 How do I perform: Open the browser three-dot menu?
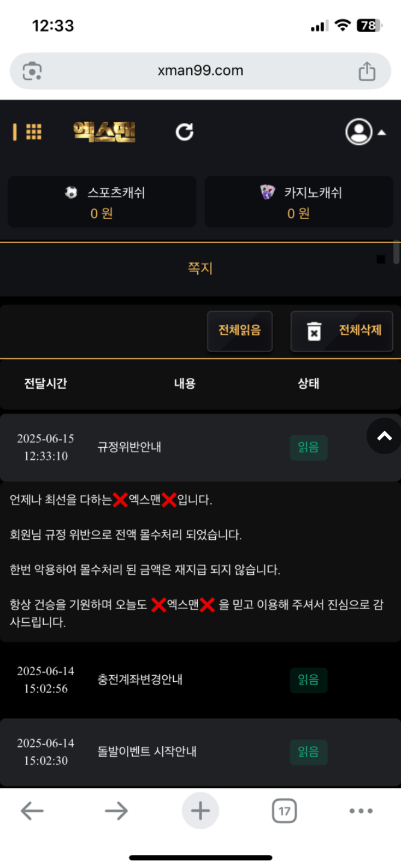(x=361, y=811)
